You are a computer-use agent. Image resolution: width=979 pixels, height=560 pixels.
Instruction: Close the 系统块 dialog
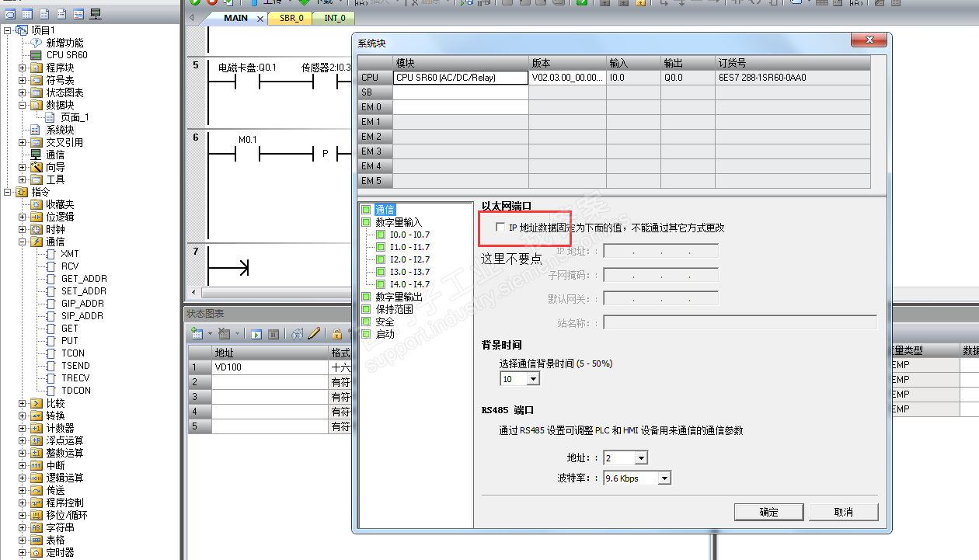(870, 40)
